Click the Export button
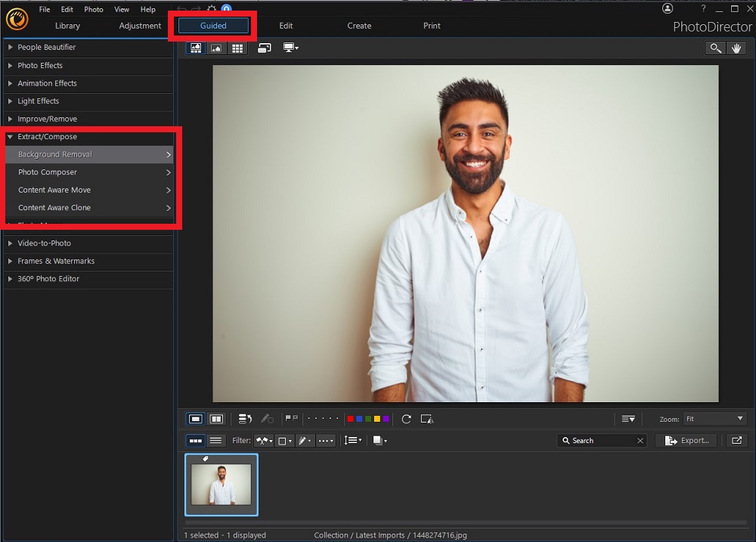 click(x=686, y=441)
